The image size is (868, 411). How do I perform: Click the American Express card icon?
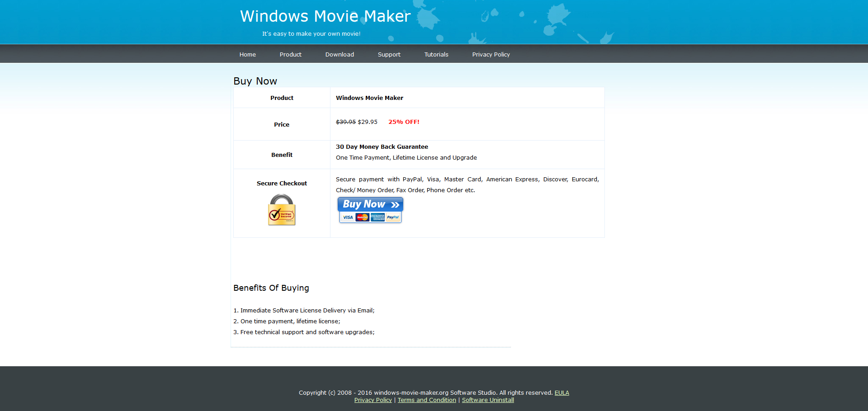tap(377, 217)
